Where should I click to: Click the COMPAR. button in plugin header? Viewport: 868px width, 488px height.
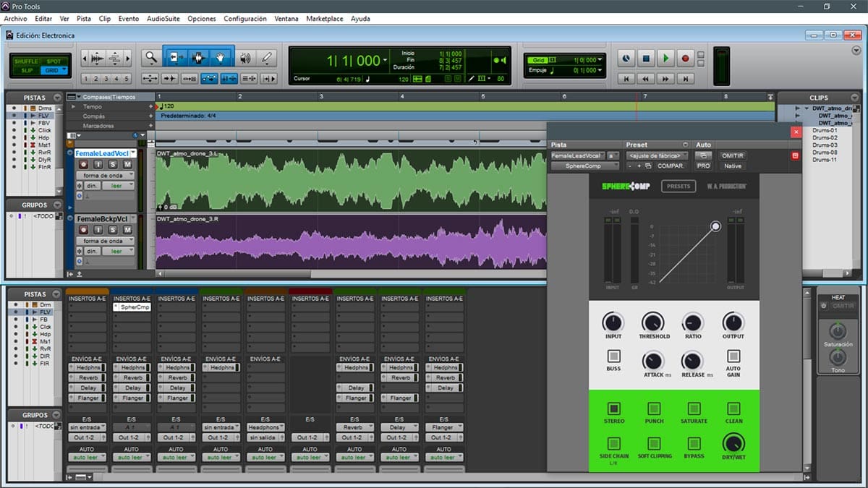pos(671,166)
